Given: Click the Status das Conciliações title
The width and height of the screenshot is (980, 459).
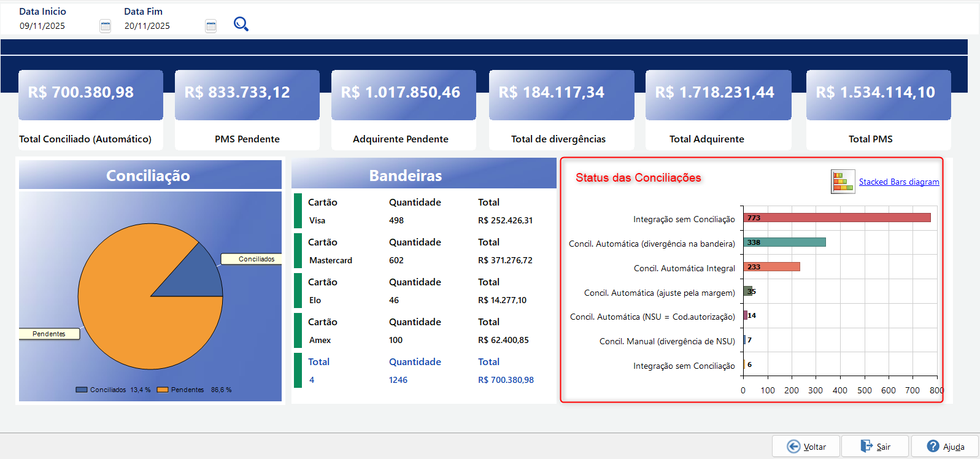Looking at the screenshot, I should [638, 177].
